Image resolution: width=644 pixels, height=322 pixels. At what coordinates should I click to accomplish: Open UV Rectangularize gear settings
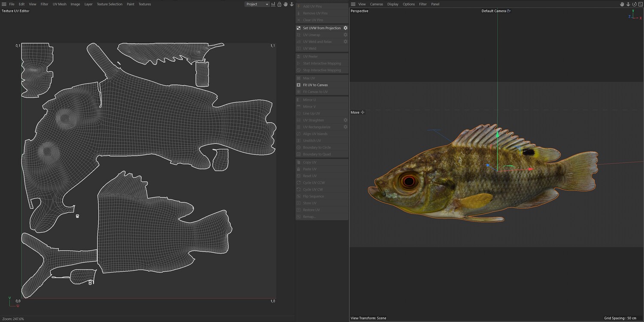345,127
